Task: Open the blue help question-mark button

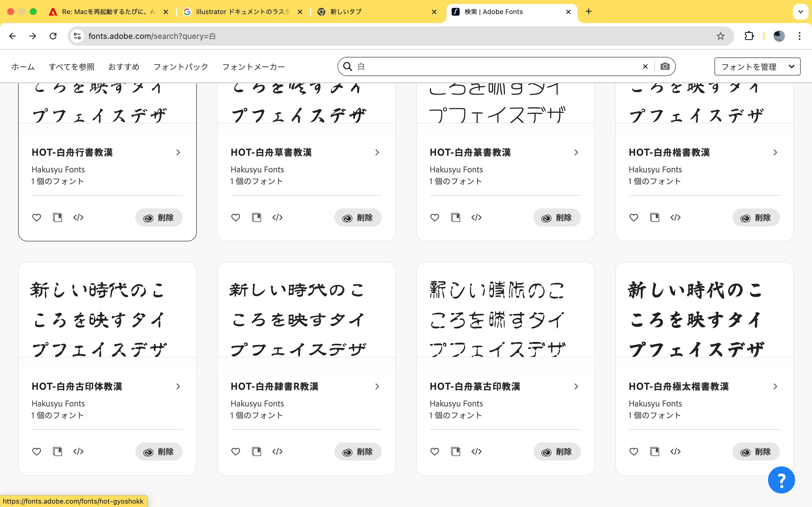Action: click(x=781, y=480)
